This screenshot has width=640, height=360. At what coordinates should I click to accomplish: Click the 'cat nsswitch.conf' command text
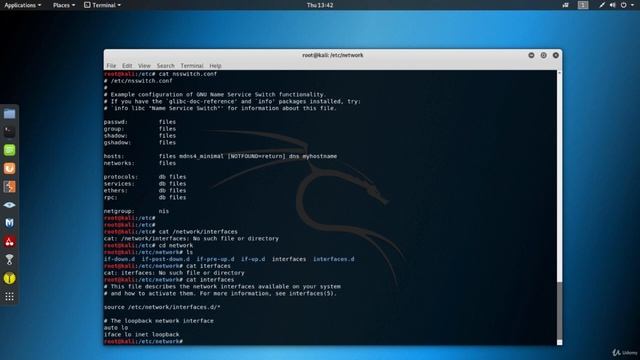click(188, 74)
